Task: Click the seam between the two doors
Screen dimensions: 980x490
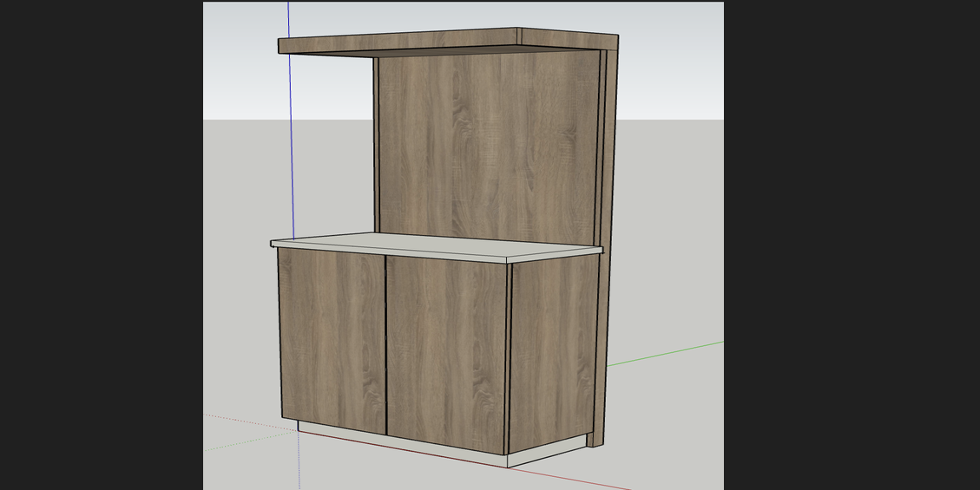Action: tap(385, 345)
